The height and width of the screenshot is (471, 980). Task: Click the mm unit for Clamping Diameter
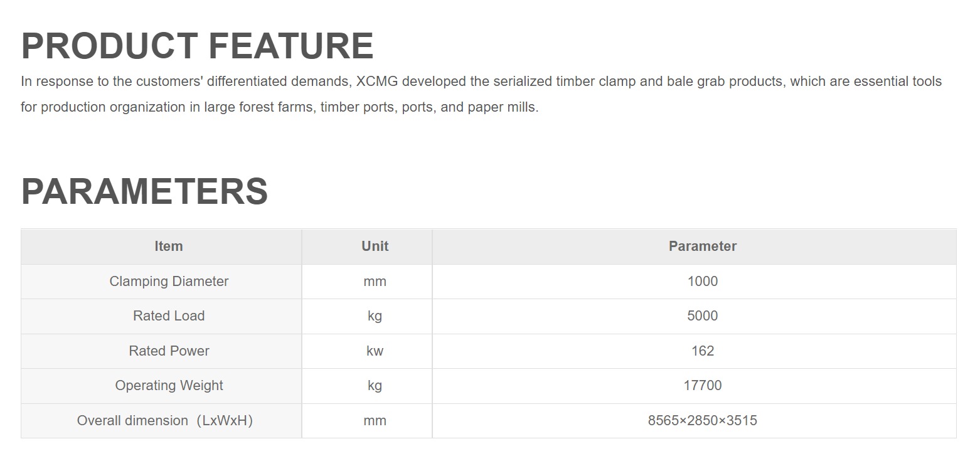pos(375,282)
